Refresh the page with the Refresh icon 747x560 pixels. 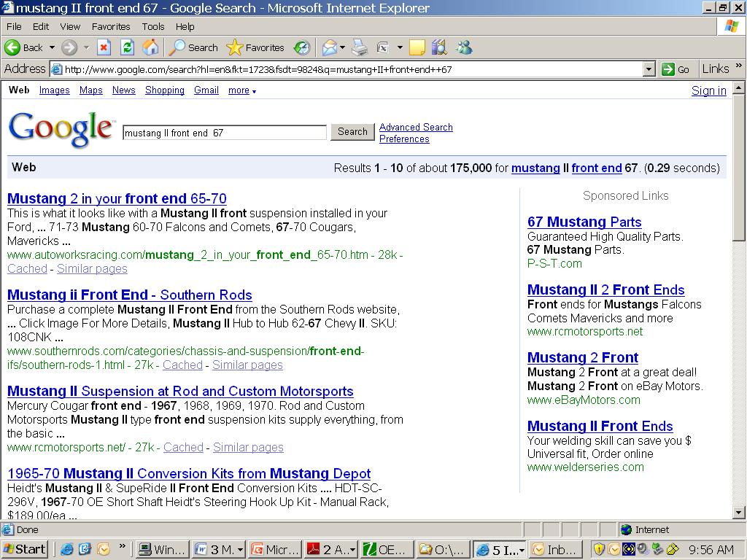point(127,47)
